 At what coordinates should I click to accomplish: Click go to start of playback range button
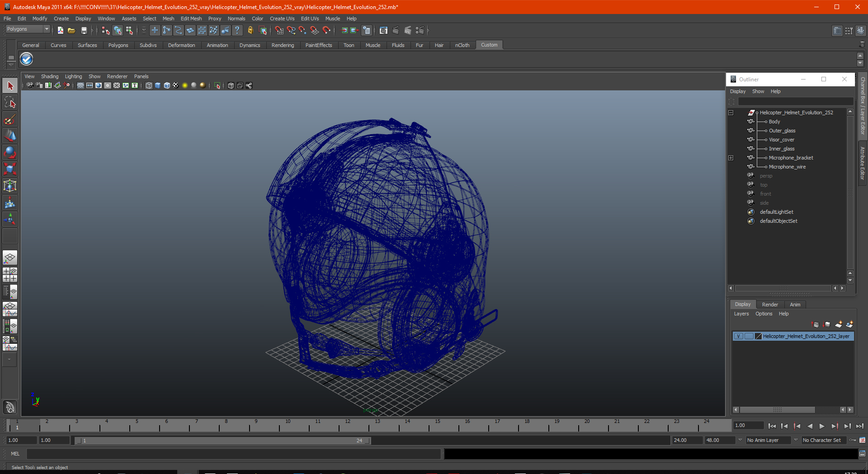[772, 426]
